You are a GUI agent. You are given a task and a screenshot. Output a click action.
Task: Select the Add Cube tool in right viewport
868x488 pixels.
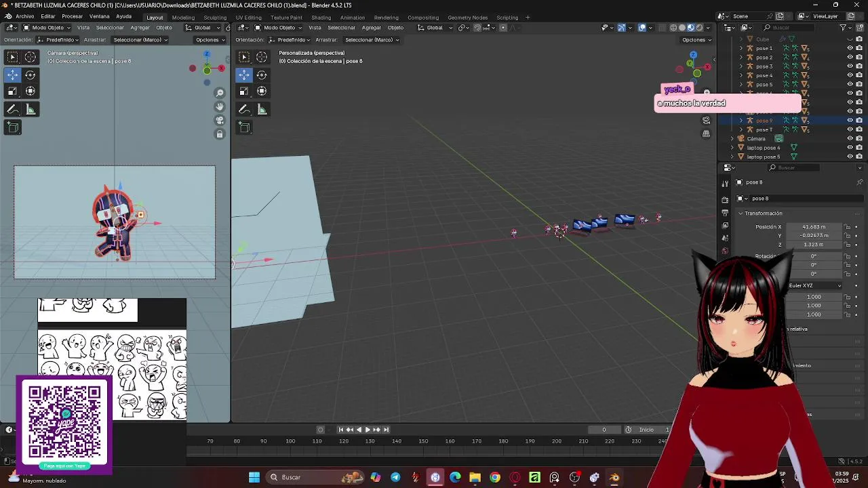(x=244, y=127)
